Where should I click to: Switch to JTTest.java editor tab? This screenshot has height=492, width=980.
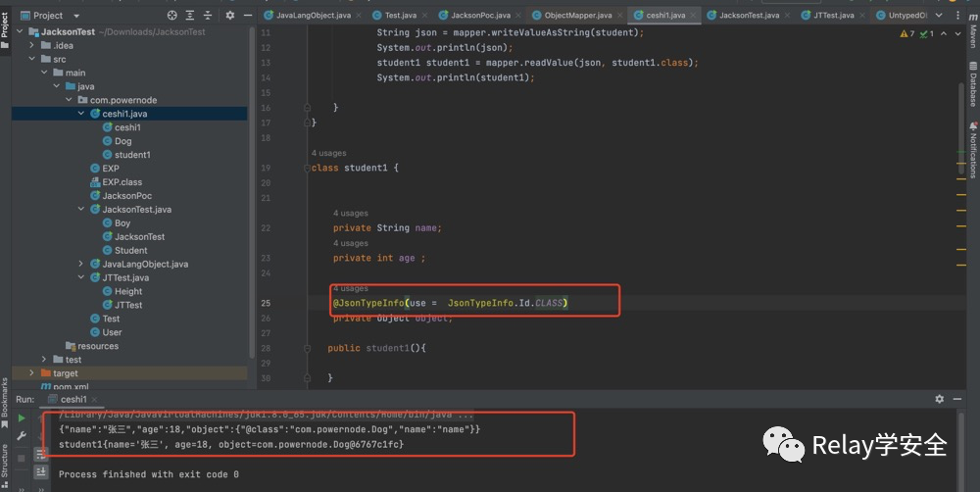point(833,15)
